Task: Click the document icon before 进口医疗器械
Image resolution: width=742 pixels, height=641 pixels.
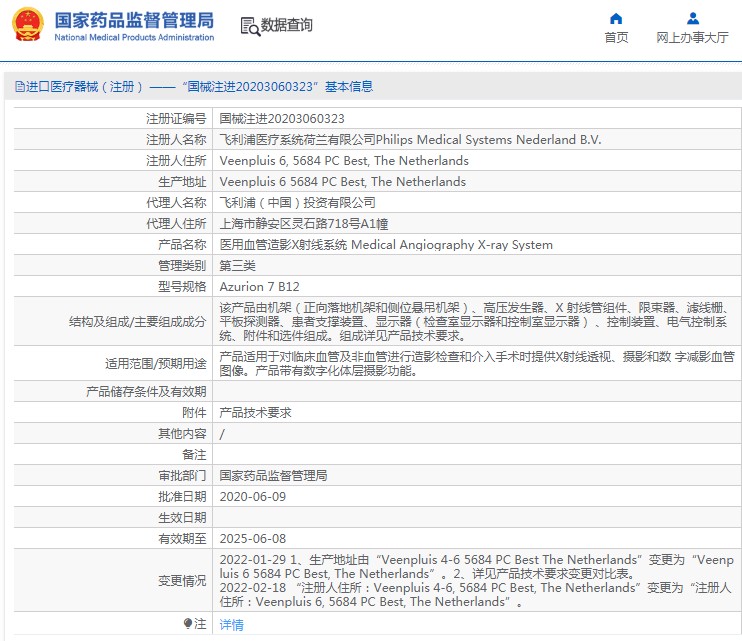Action: coord(20,87)
